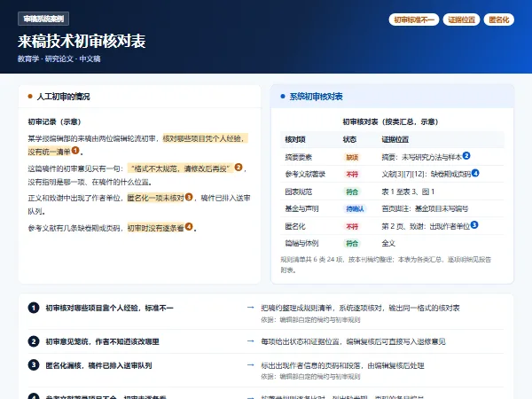Click the arrow before 把稿约整理成规则清单
Screen dimensions: 532x399
click(x=250, y=308)
